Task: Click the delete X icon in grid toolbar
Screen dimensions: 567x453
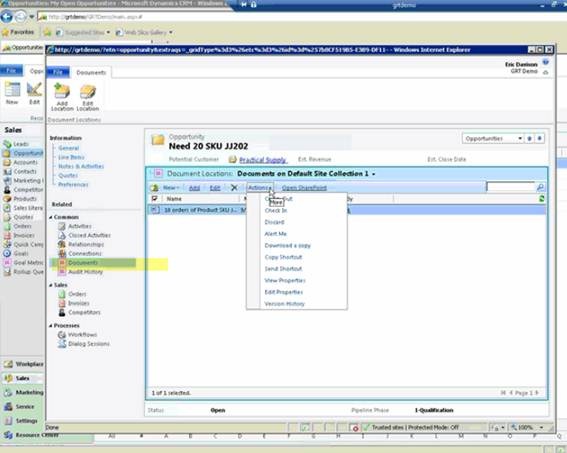Action: pos(234,188)
